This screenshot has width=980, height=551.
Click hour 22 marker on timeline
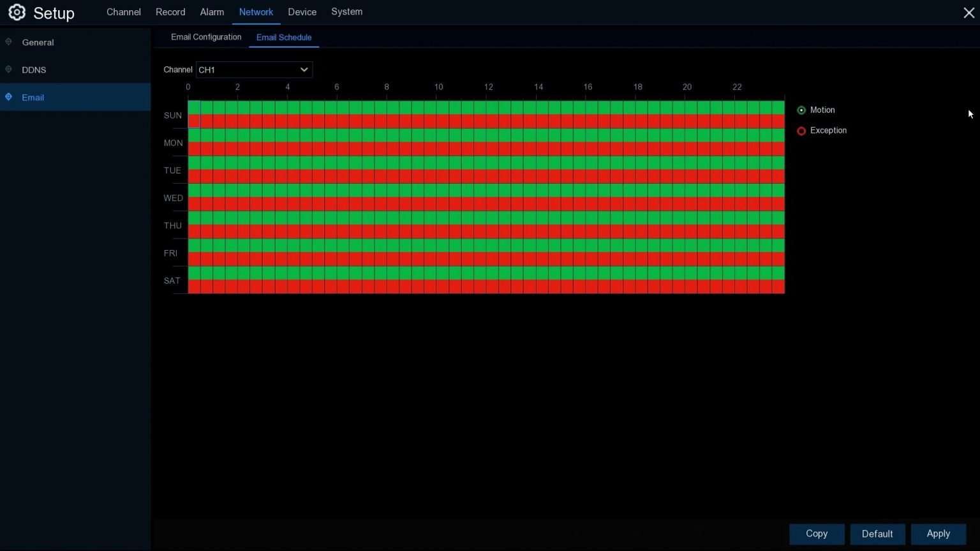[x=737, y=87]
